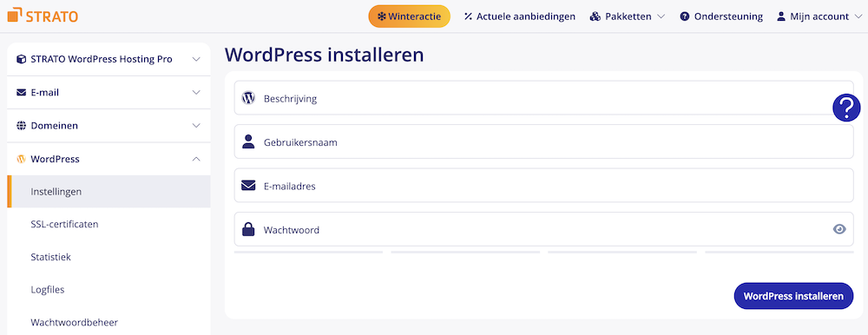868x335 pixels.
Task: Click the WordPress logo in Beschrijving field
Action: (248, 98)
